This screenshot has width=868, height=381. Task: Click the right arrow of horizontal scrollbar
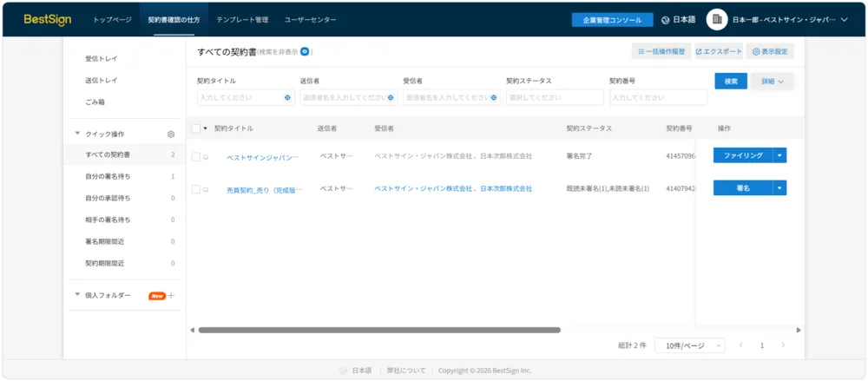[799, 330]
